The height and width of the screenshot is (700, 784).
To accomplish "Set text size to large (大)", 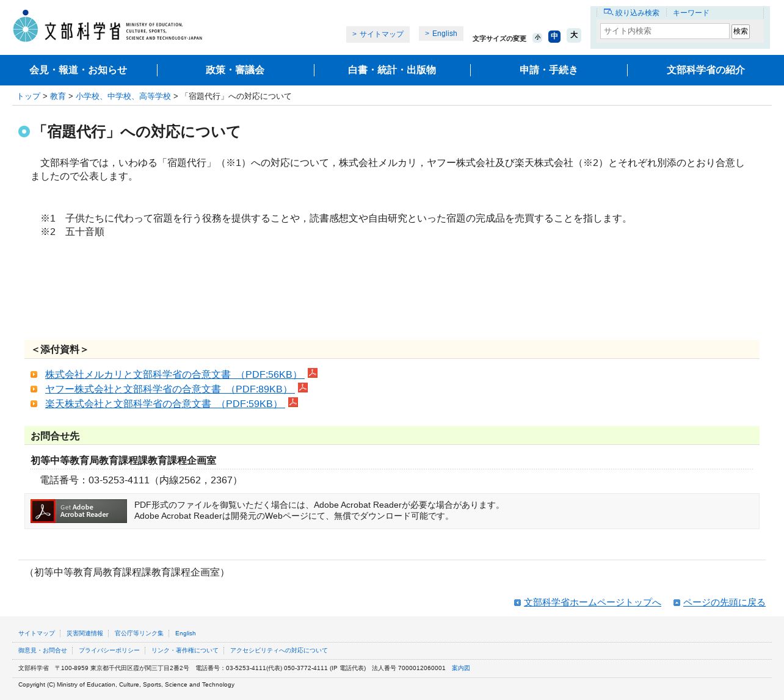I will (574, 35).
